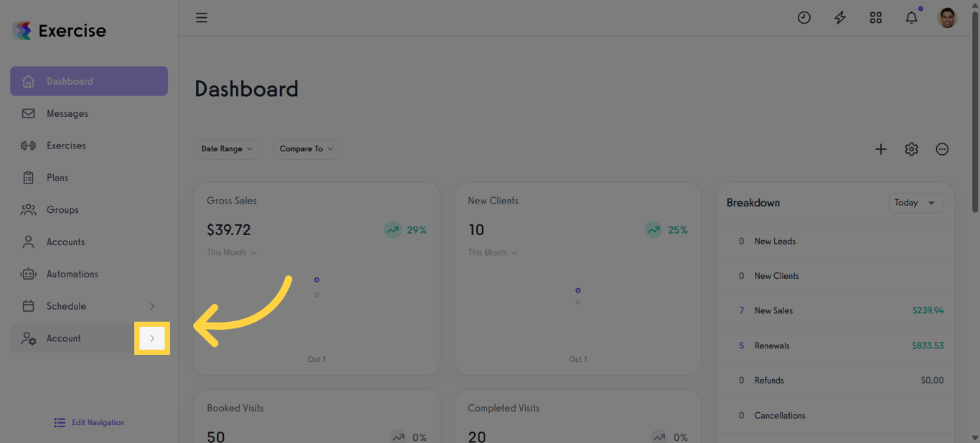Select the Accounts sidebar icon
The height and width of the screenshot is (443, 980).
29,242
